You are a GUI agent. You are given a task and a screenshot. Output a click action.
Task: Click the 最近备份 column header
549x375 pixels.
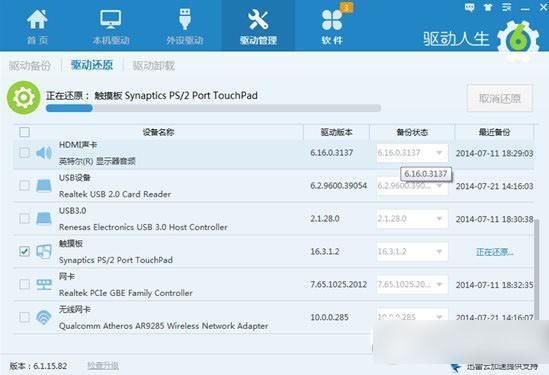[494, 132]
